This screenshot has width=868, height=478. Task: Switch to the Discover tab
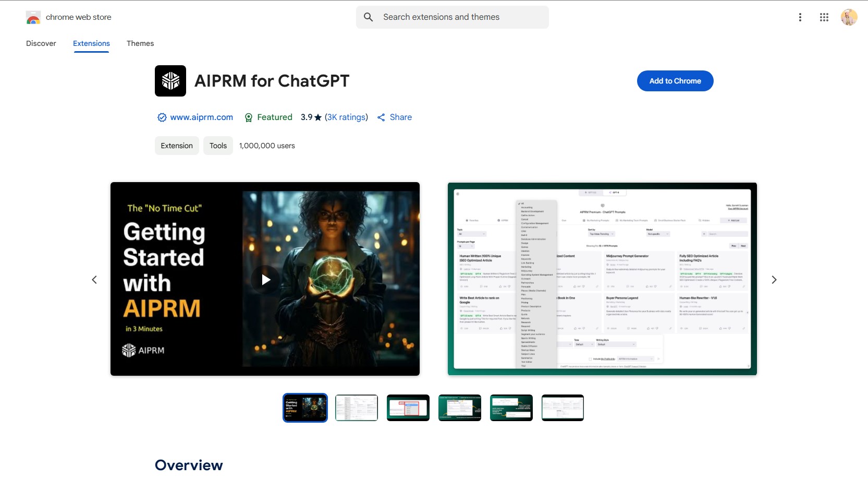[41, 43]
